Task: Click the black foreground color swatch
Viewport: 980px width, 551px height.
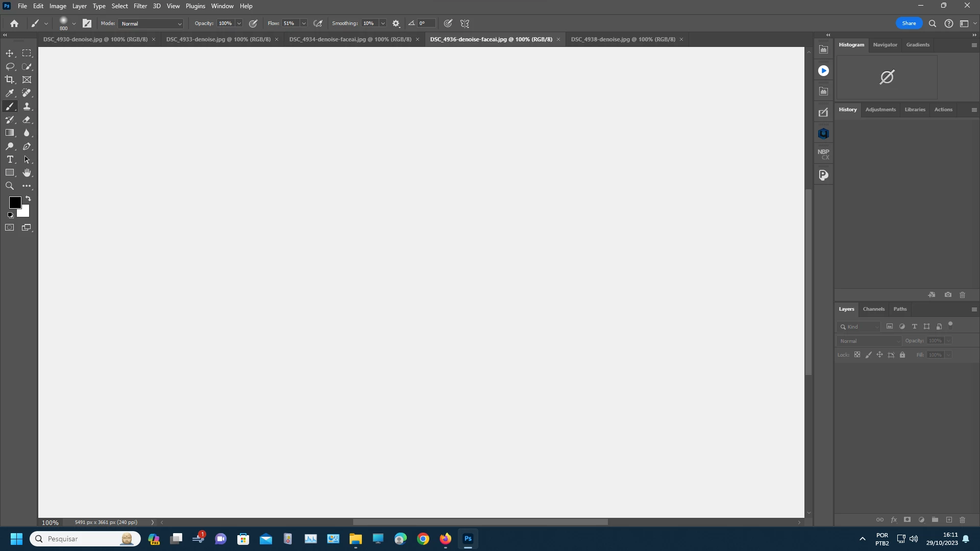Action: pos(14,202)
